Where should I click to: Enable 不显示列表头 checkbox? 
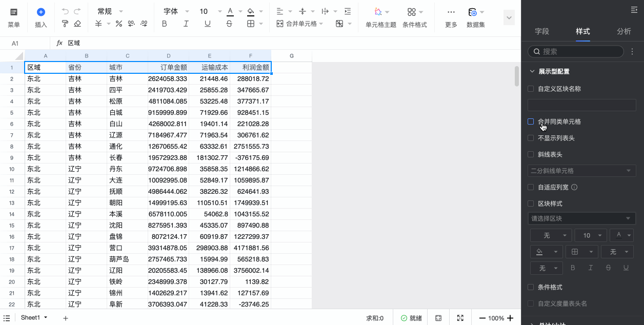tap(531, 138)
